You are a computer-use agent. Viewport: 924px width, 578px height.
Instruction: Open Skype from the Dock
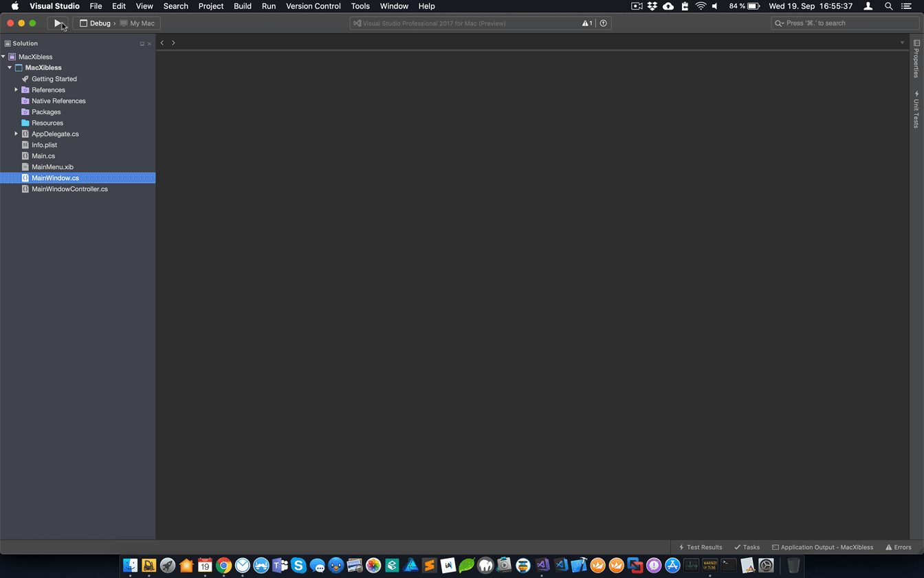[298, 565]
